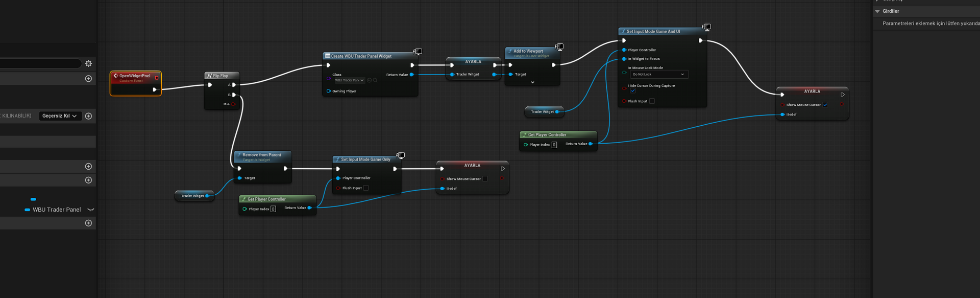Click Flip Flop's Is A boolean pin
980x298 pixels.
[x=234, y=104]
